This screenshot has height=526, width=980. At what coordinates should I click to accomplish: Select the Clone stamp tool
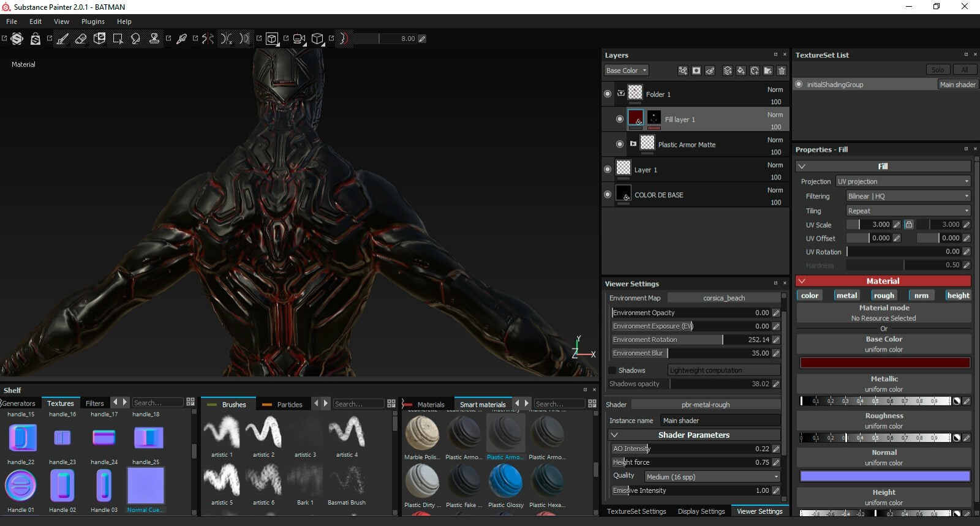[x=154, y=39]
